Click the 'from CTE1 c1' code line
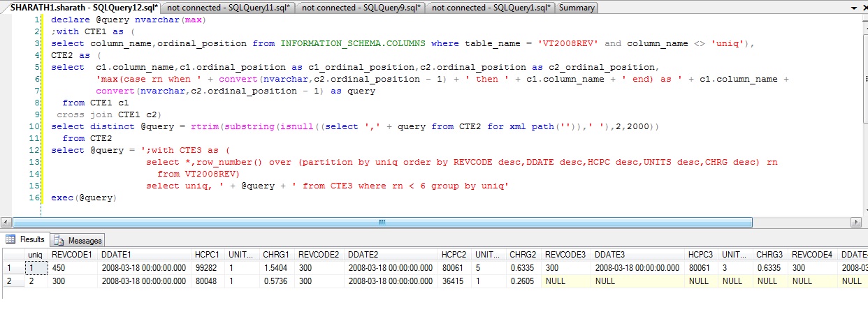This screenshot has height=335, width=868. [96, 103]
